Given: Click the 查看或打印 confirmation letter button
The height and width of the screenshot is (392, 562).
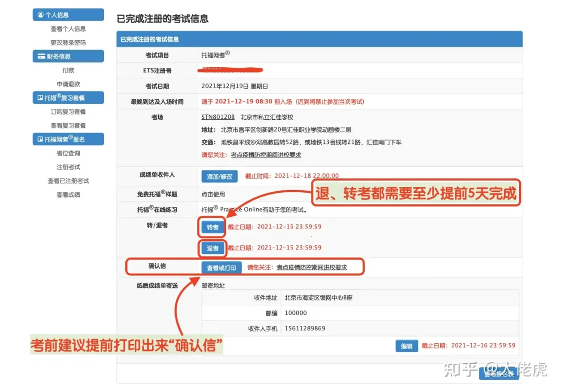Looking at the screenshot, I should (x=221, y=268).
